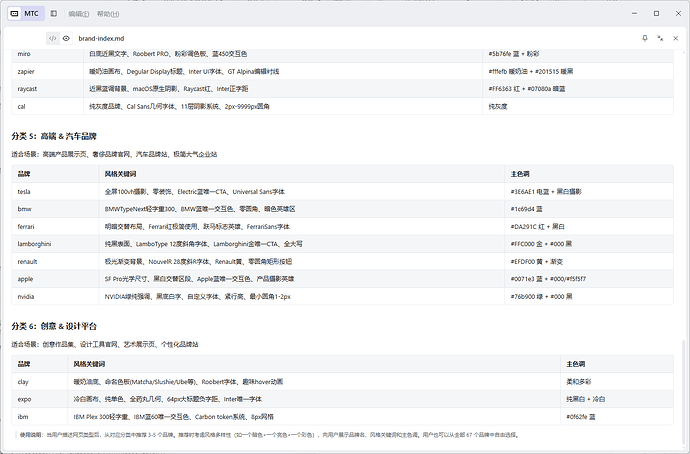The image size is (690, 454).
Task: Click the zapier brand cell
Action: point(48,71)
